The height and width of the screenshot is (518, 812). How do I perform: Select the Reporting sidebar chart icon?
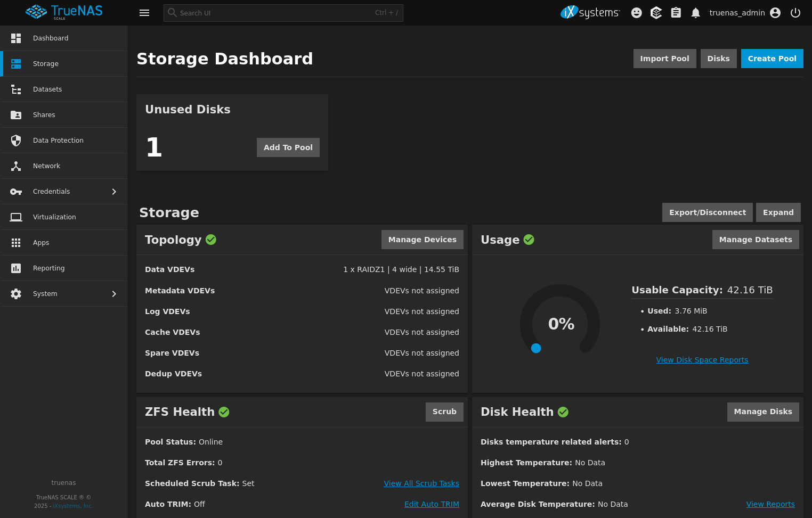pyautogui.click(x=16, y=268)
